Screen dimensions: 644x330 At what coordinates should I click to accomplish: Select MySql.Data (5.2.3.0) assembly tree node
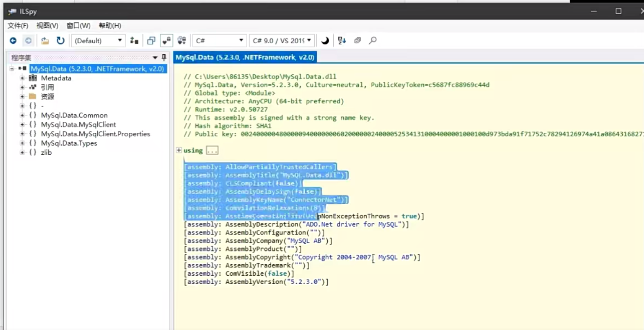click(97, 69)
